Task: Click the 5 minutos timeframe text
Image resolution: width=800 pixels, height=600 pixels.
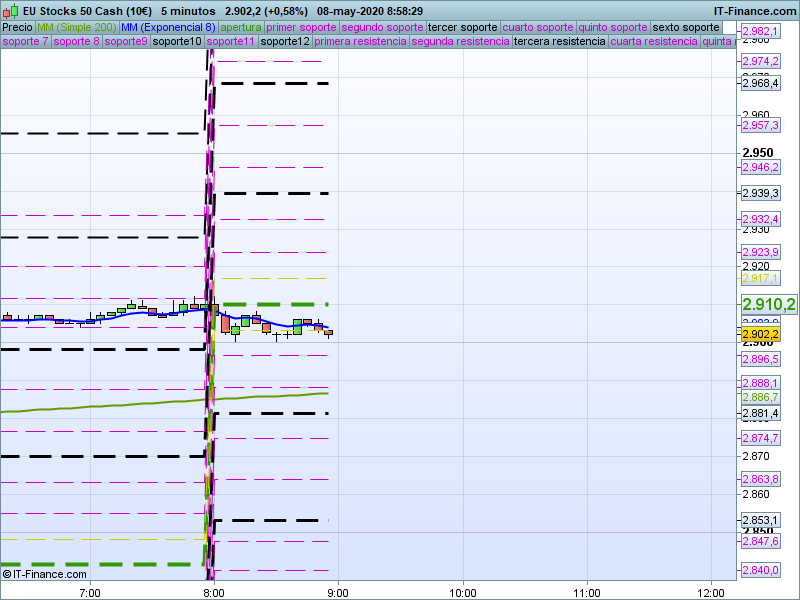Action: click(x=187, y=11)
